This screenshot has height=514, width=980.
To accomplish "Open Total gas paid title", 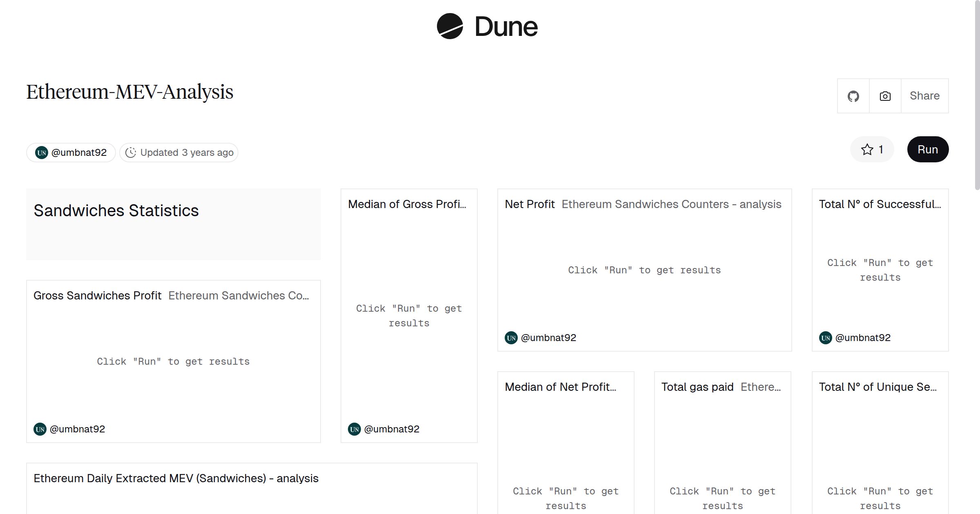I will 697,387.
